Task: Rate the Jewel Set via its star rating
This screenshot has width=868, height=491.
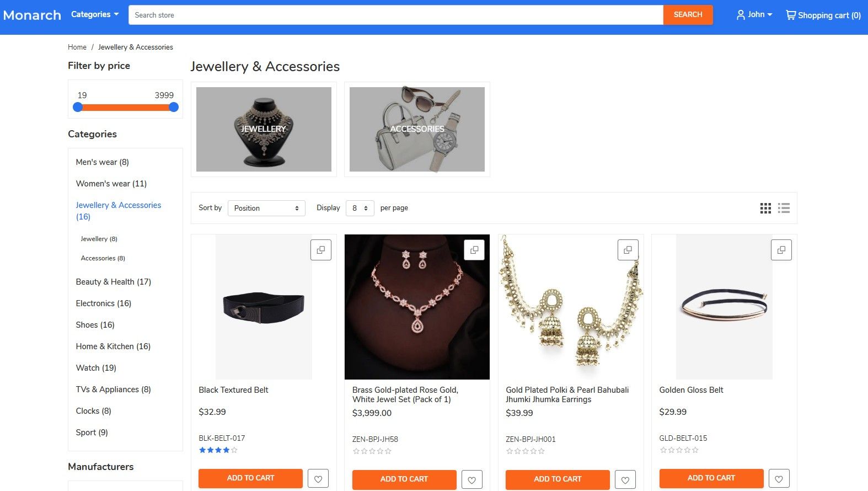Action: [371, 451]
